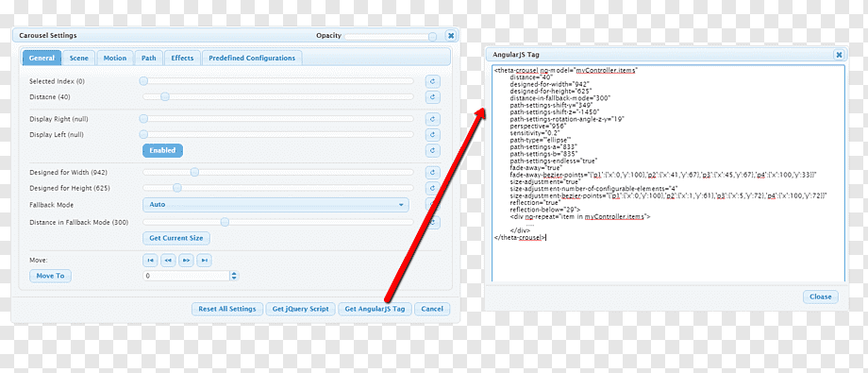The width and height of the screenshot is (868, 373).
Task: Open the Motion tab
Action: [x=115, y=59]
